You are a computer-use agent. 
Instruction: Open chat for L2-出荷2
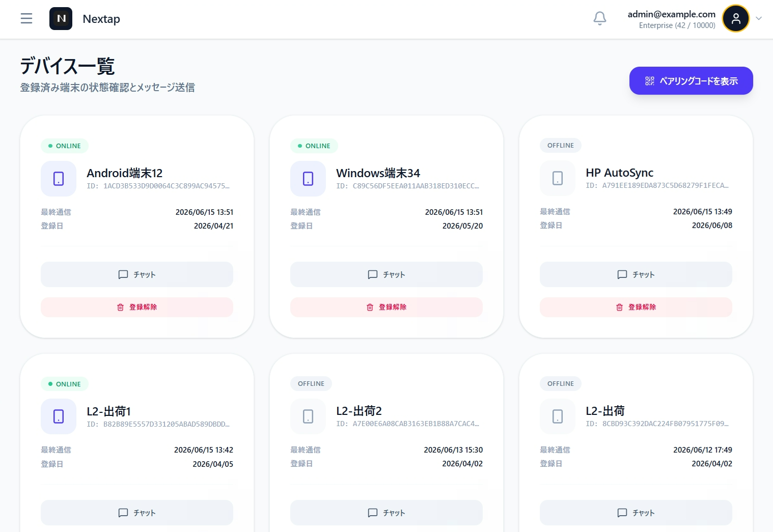click(x=386, y=513)
